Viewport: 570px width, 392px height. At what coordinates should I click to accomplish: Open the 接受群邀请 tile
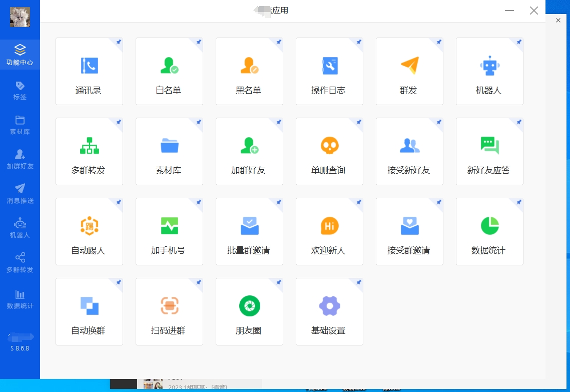pos(409,231)
